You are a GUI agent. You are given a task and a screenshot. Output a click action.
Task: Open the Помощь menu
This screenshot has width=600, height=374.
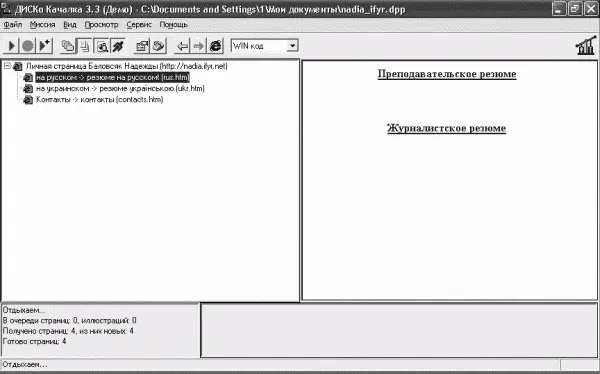[173, 25]
